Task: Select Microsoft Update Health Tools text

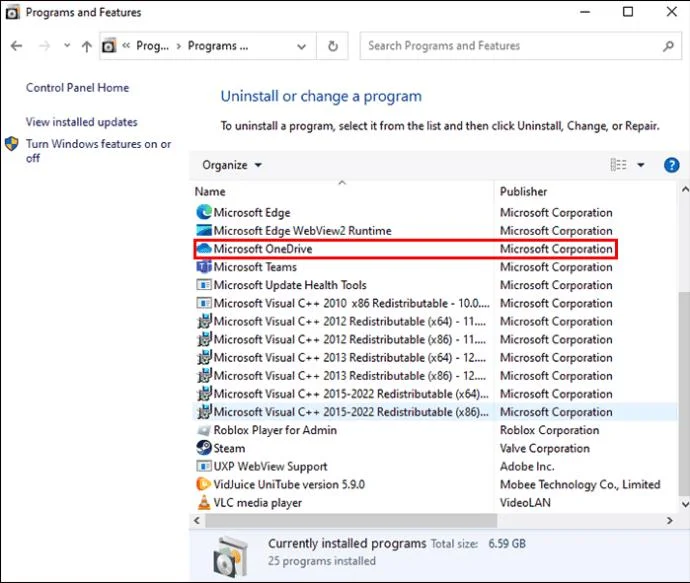Action: click(290, 285)
